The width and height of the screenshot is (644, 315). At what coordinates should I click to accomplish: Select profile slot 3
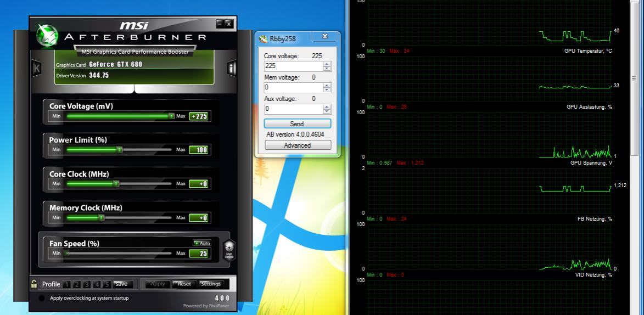[87, 284]
